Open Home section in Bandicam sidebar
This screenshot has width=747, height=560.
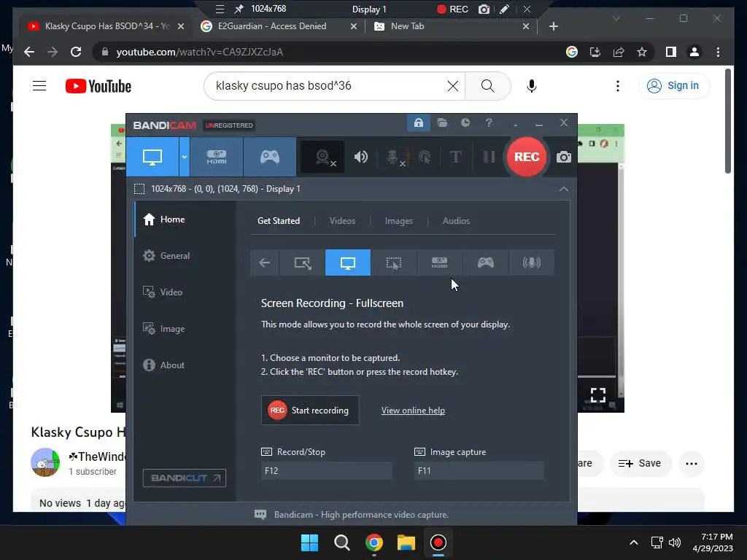[x=185, y=219]
